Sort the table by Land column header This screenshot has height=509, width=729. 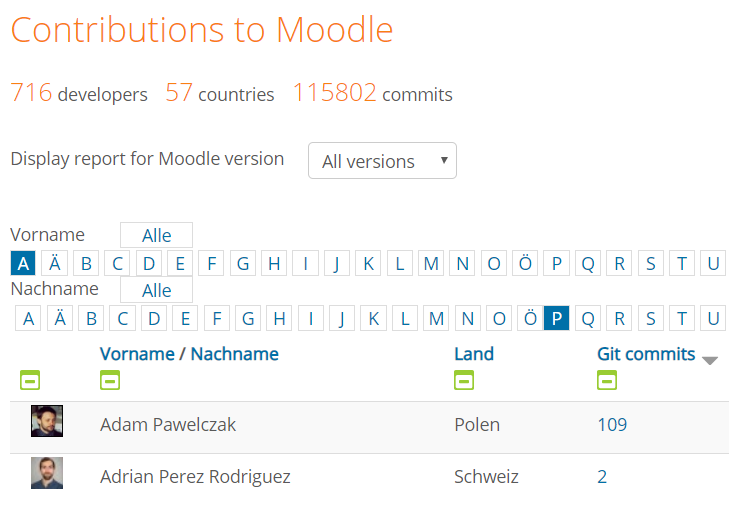[474, 354]
